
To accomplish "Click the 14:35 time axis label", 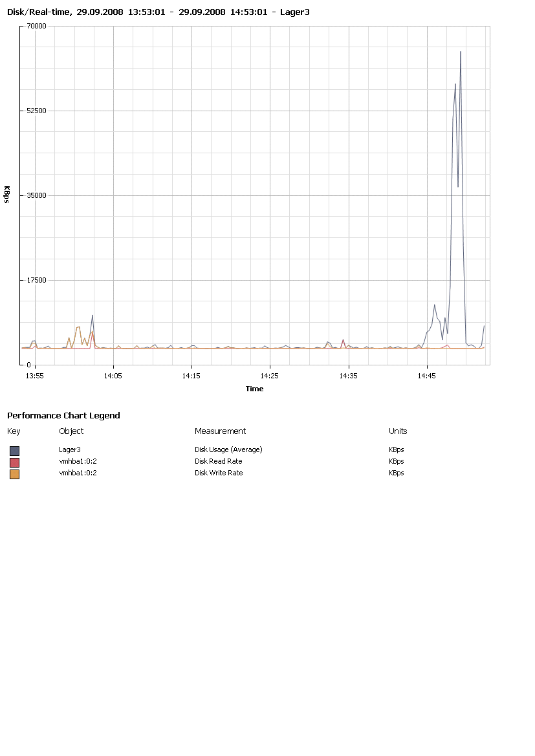I will [x=348, y=376].
